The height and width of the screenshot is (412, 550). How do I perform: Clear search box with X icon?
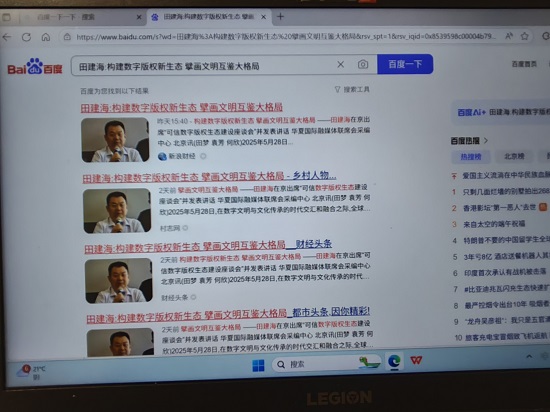tap(340, 65)
